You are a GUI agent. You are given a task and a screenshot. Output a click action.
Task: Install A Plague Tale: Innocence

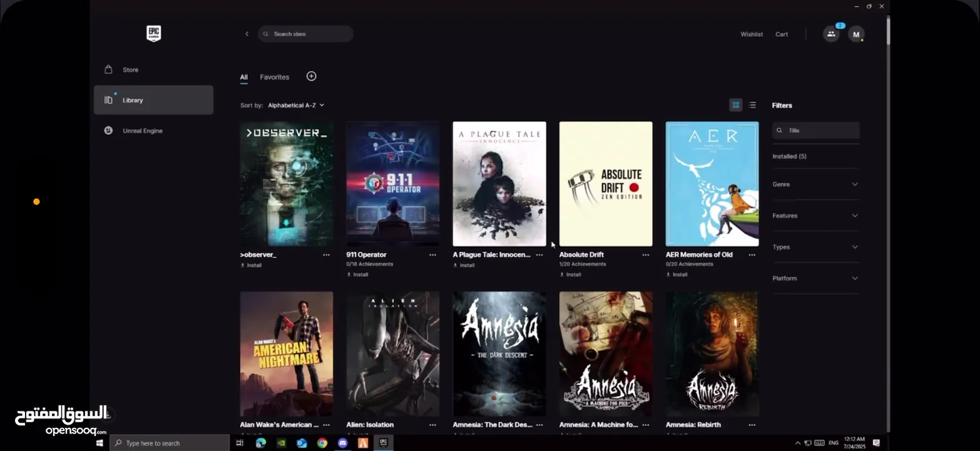coord(464,265)
